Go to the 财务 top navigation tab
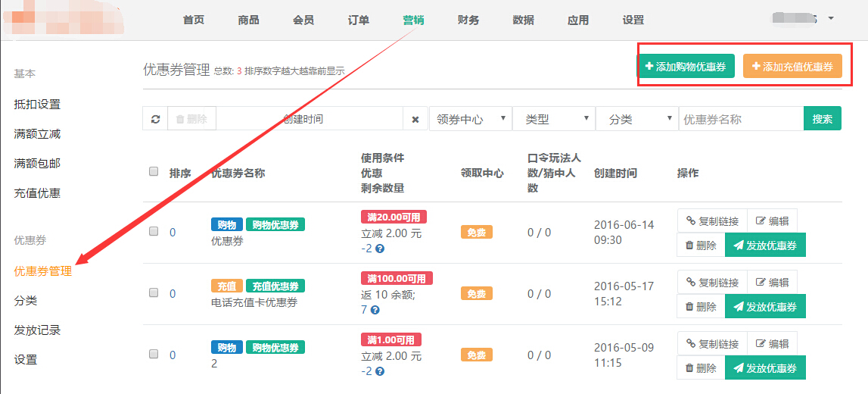The height and width of the screenshot is (394, 868). 468,20
